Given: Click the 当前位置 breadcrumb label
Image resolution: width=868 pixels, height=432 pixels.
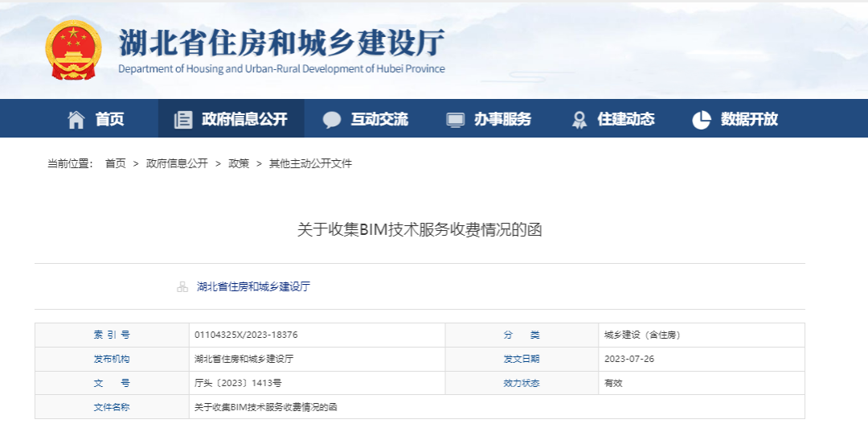Looking at the screenshot, I should click(x=71, y=163).
